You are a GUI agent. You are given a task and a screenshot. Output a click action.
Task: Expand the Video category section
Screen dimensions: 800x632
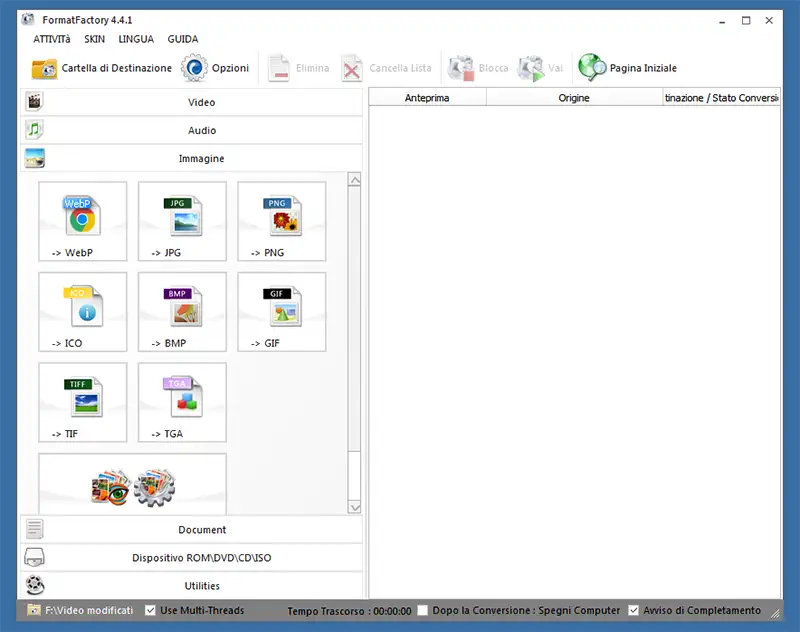point(192,102)
